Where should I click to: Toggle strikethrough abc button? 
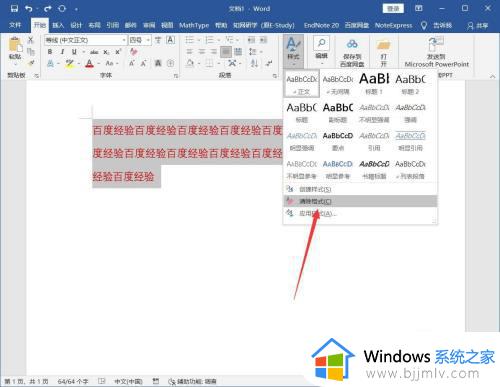[x=94, y=52]
